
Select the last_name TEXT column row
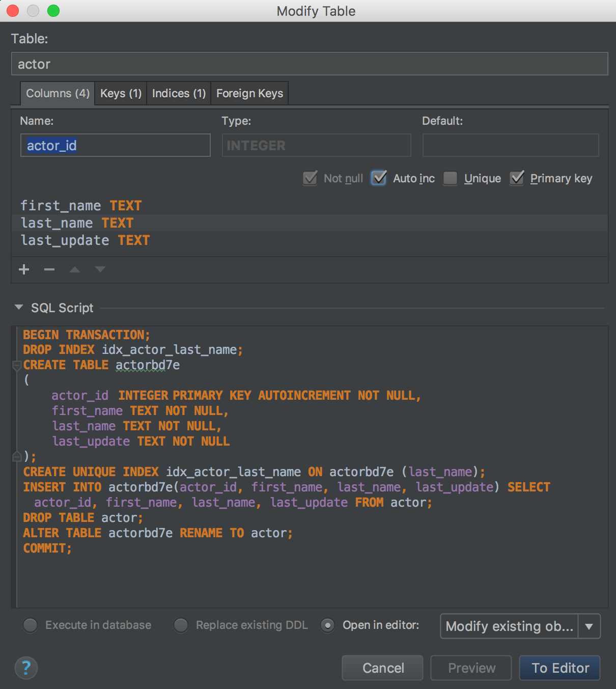pyautogui.click(x=310, y=223)
